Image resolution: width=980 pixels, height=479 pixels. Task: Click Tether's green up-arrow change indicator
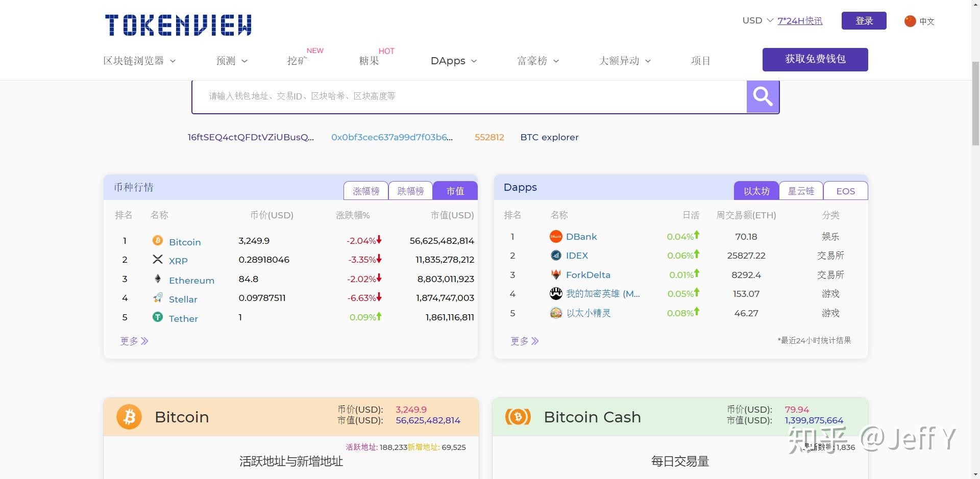tap(379, 316)
